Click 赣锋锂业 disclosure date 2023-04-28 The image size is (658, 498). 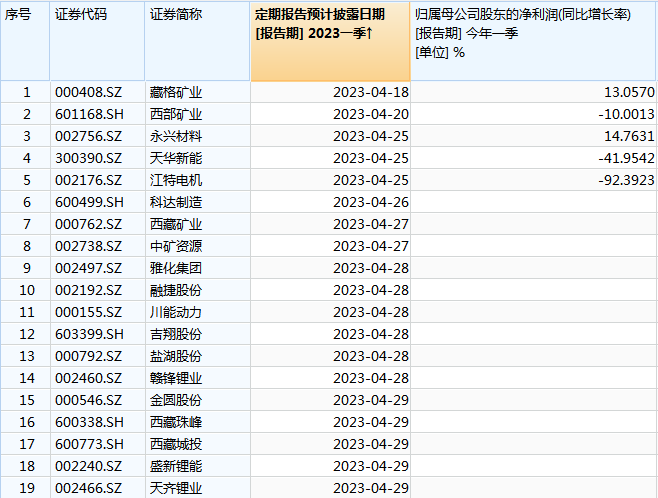click(371, 378)
